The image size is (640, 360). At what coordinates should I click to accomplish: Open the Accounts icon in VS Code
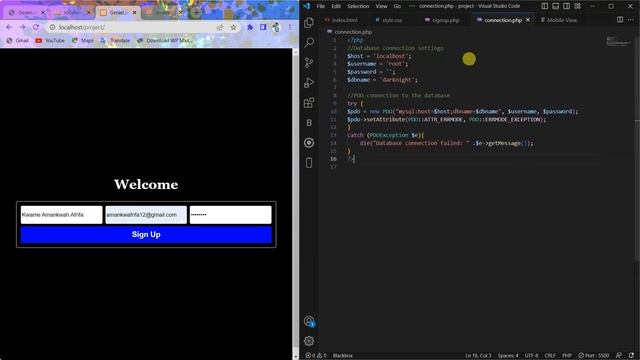point(309,322)
